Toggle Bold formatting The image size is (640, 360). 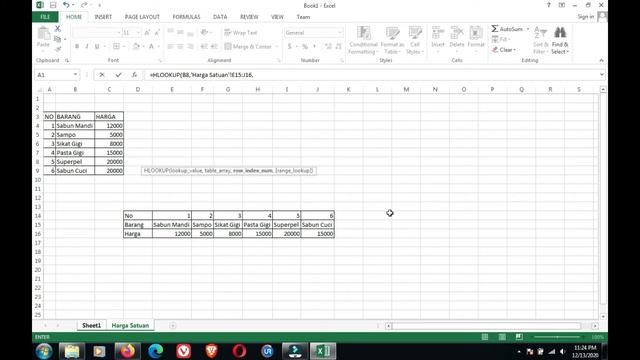pos(77,47)
